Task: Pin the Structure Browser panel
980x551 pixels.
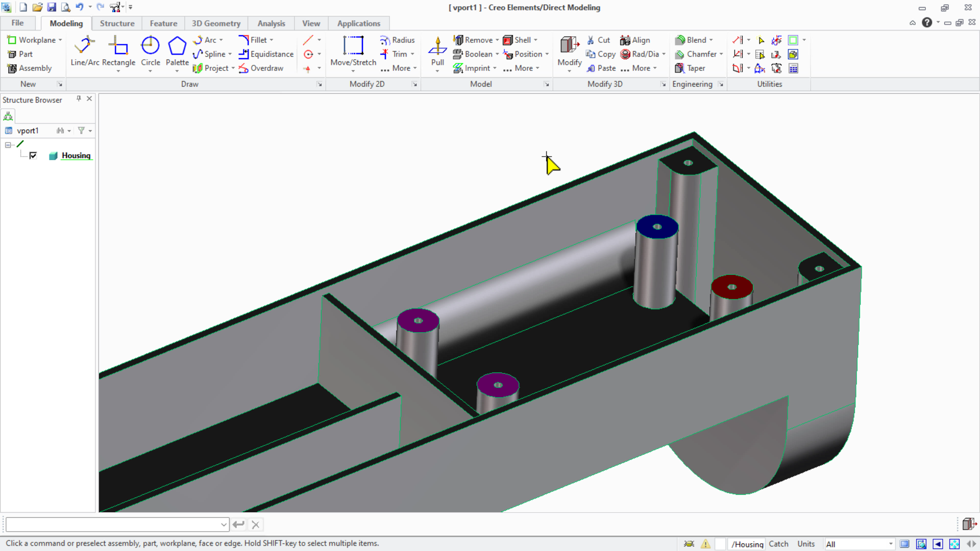Action: click(79, 98)
